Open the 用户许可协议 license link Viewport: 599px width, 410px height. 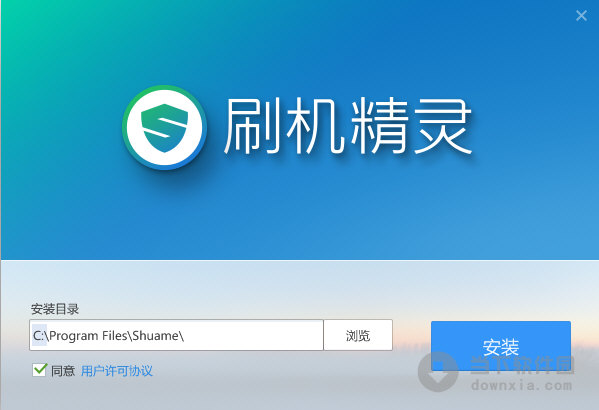[117, 371]
